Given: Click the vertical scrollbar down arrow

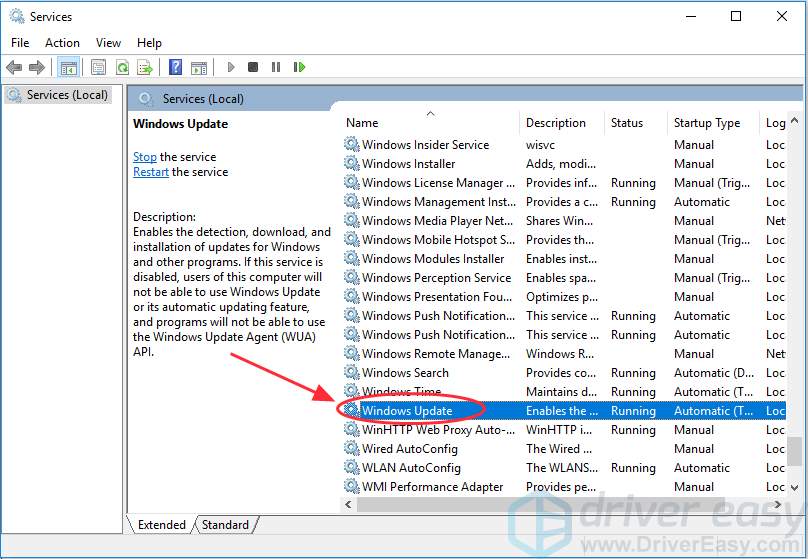Looking at the screenshot, I should coord(794,487).
